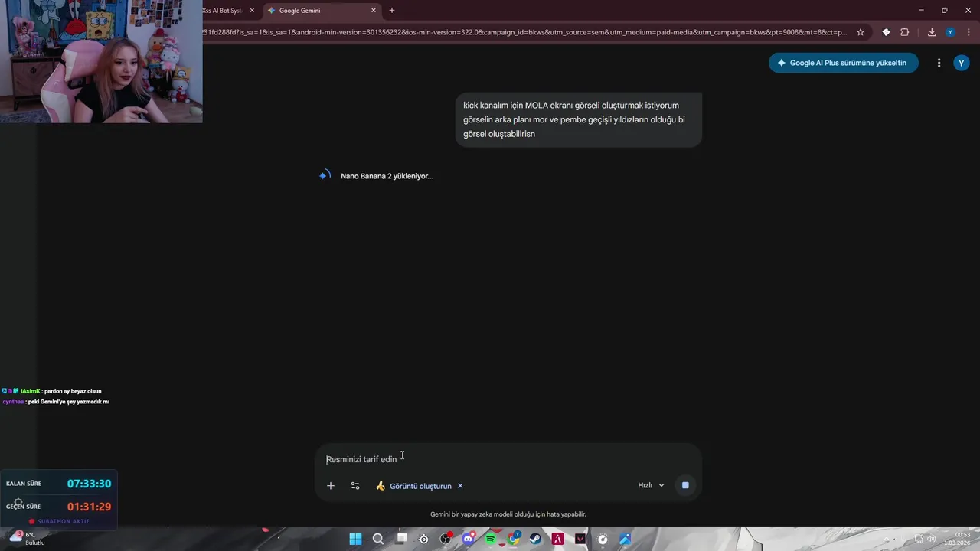980x551 pixels.
Task: Expand the Hızlı model dropdown
Action: 652,485
